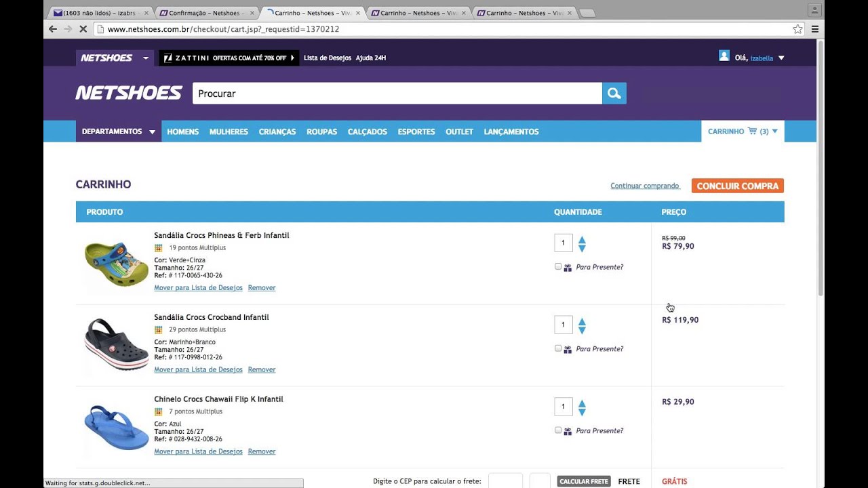Open the Zattini offers banner
This screenshot has height=488, width=868.
click(229, 58)
